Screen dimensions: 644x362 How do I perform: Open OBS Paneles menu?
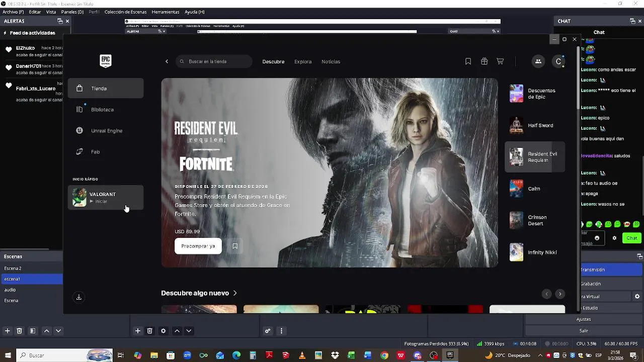[72, 12]
